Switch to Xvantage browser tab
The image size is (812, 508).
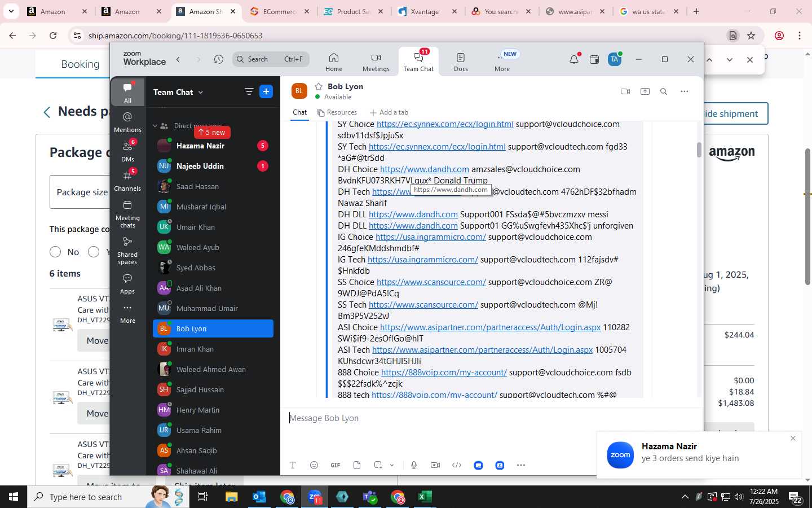427,11
